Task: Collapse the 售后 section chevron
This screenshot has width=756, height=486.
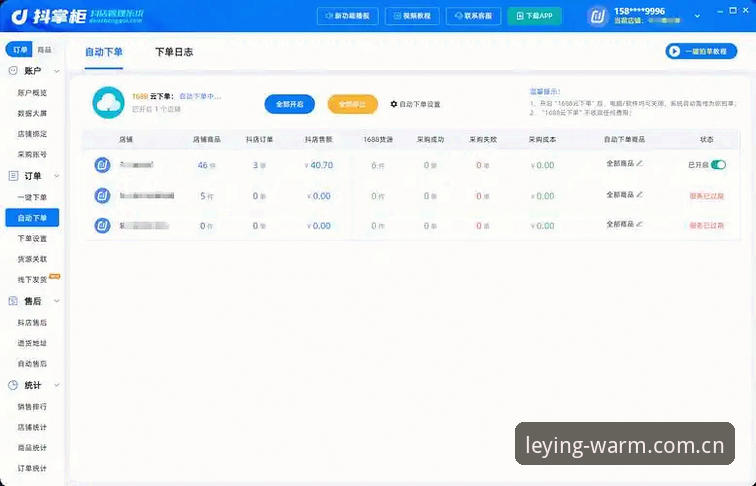Action: pos(57,301)
